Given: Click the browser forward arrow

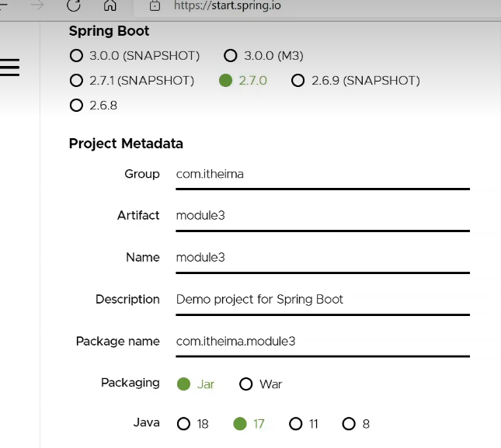Looking at the screenshot, I should pos(37,5).
